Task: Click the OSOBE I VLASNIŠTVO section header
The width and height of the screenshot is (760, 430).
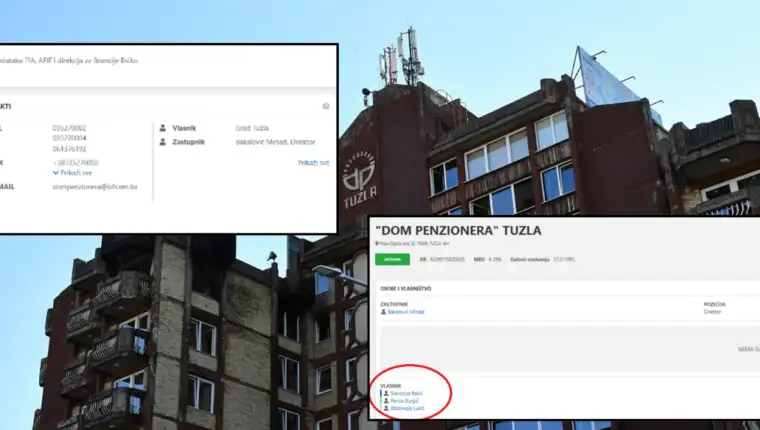Action: (x=406, y=288)
